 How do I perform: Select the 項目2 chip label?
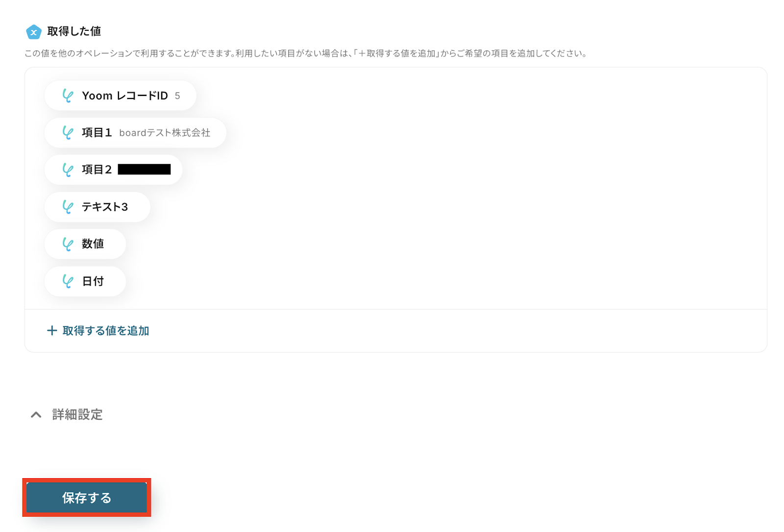coord(97,169)
